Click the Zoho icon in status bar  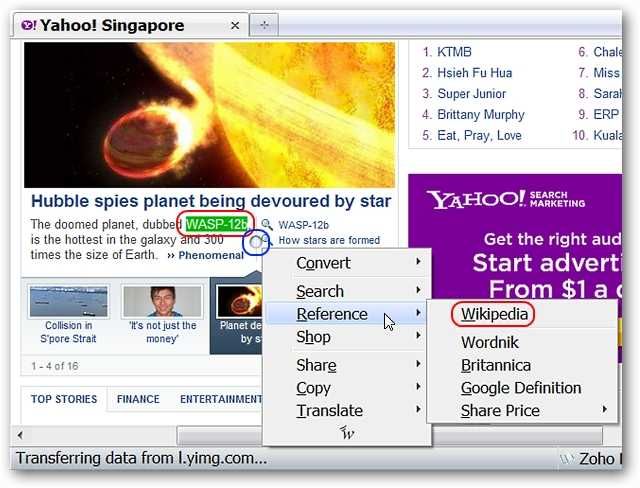click(567, 459)
